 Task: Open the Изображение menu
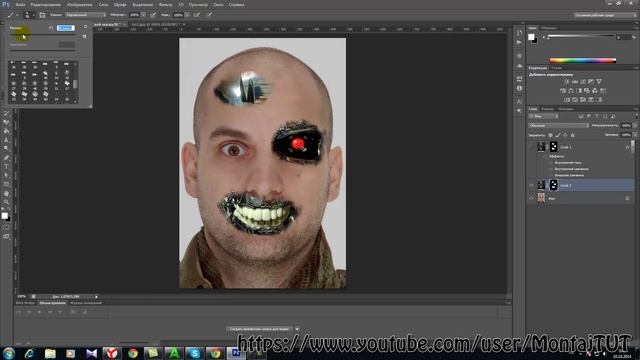click(79, 5)
